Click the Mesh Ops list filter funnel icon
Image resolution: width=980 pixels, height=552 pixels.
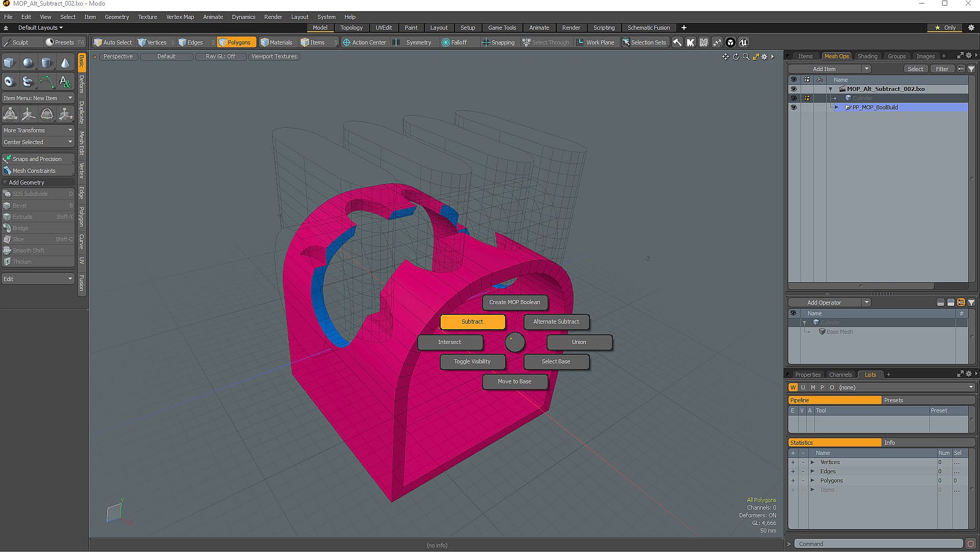click(971, 69)
